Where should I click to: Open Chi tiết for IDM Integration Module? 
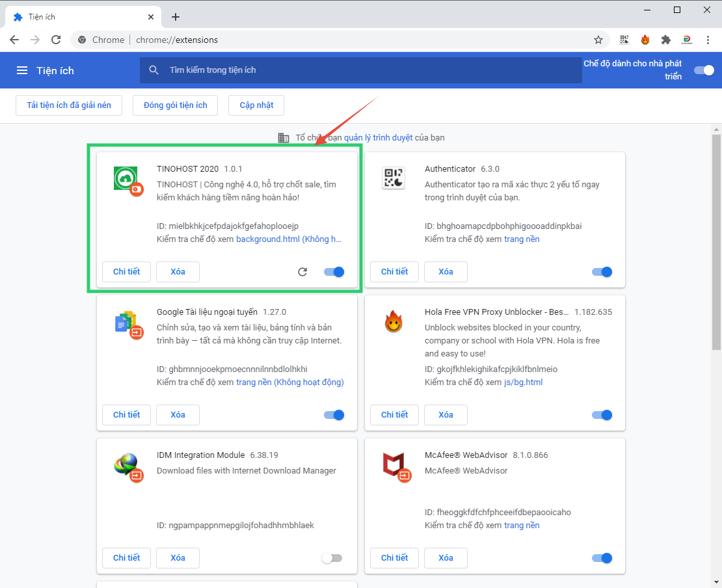click(x=127, y=558)
